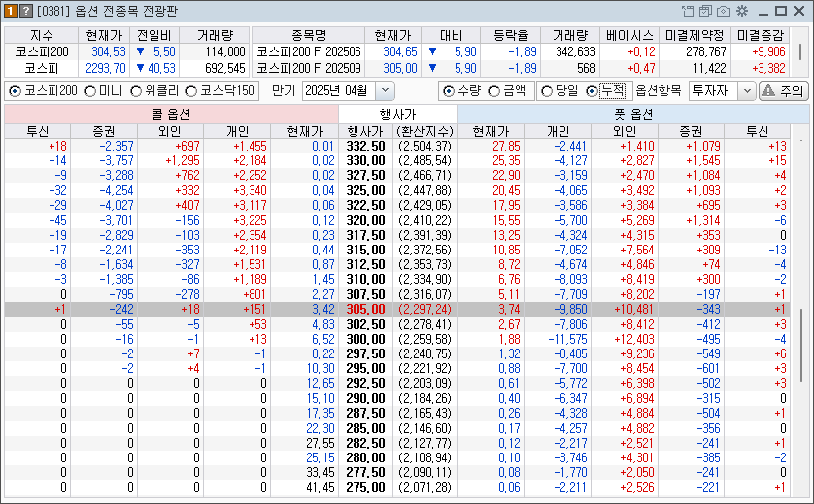Click call price 41.45

point(320,487)
